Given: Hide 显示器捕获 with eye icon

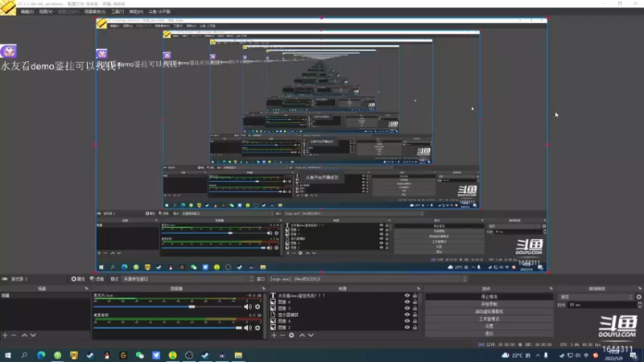Looking at the screenshot, I should click(x=407, y=315).
